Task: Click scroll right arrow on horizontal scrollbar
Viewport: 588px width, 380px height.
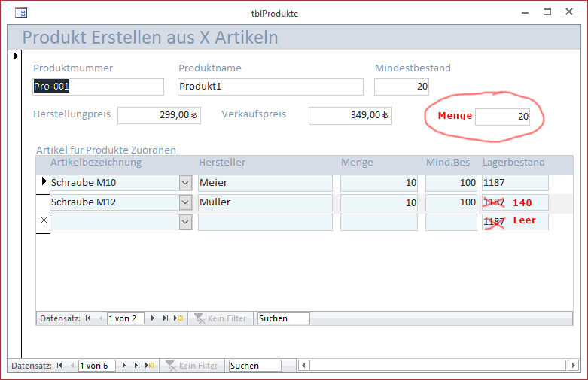Action: point(573,366)
